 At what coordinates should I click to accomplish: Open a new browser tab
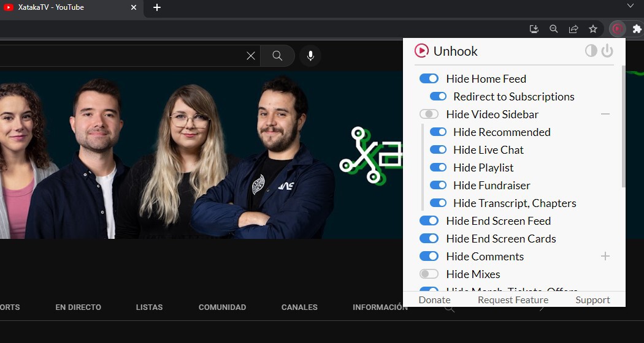point(157,7)
